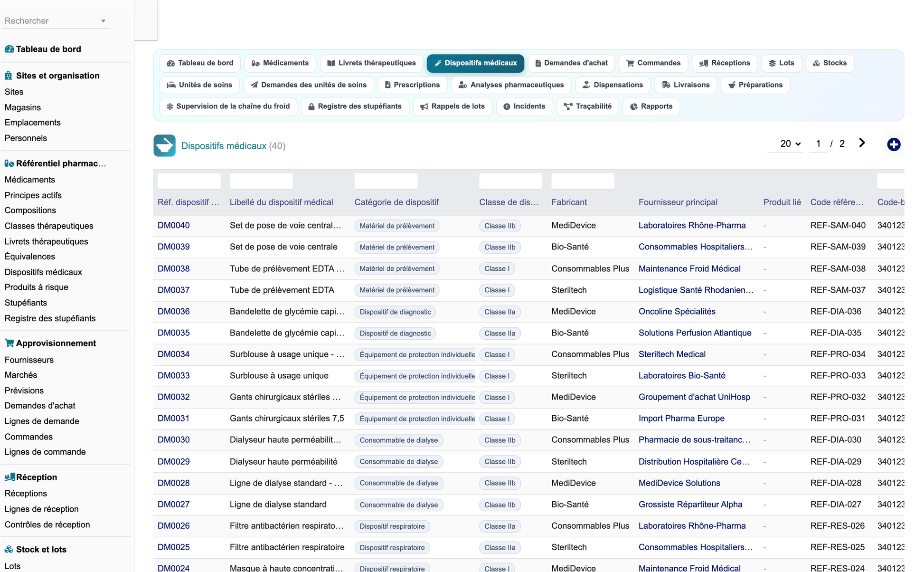924x572 pixels.
Task: Open supplier Import Pharma Europe link
Action: point(681,419)
